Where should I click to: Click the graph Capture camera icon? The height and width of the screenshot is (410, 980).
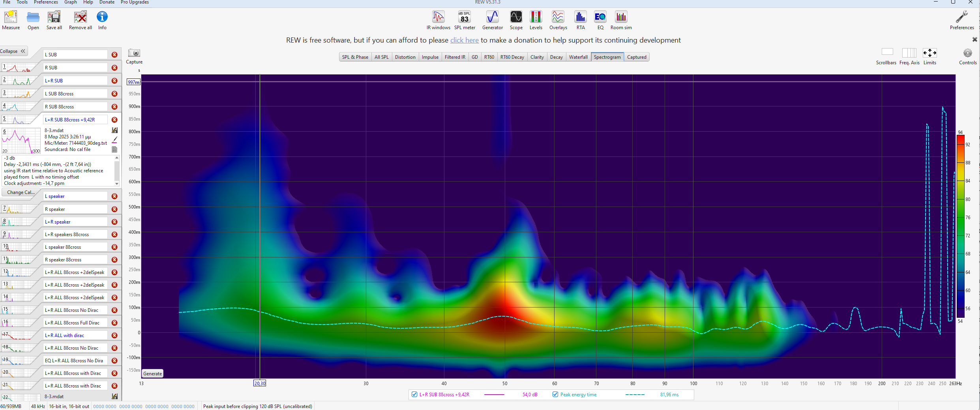(134, 53)
